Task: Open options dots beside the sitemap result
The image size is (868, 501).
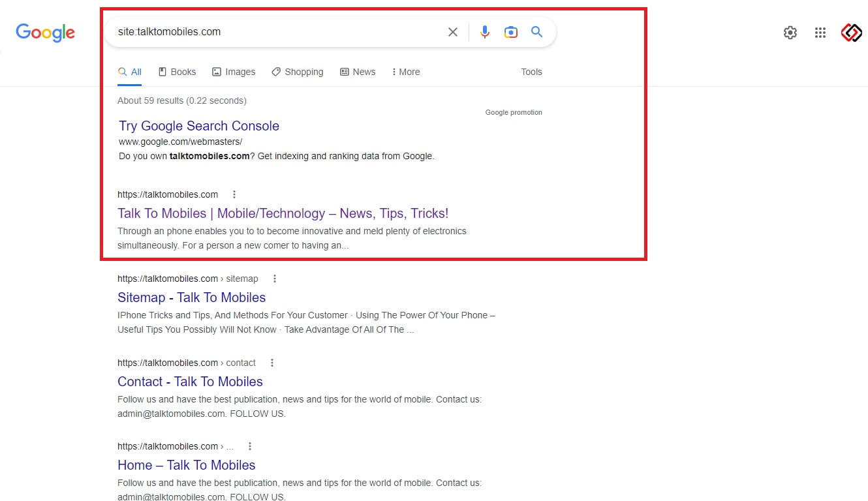Action: point(275,279)
